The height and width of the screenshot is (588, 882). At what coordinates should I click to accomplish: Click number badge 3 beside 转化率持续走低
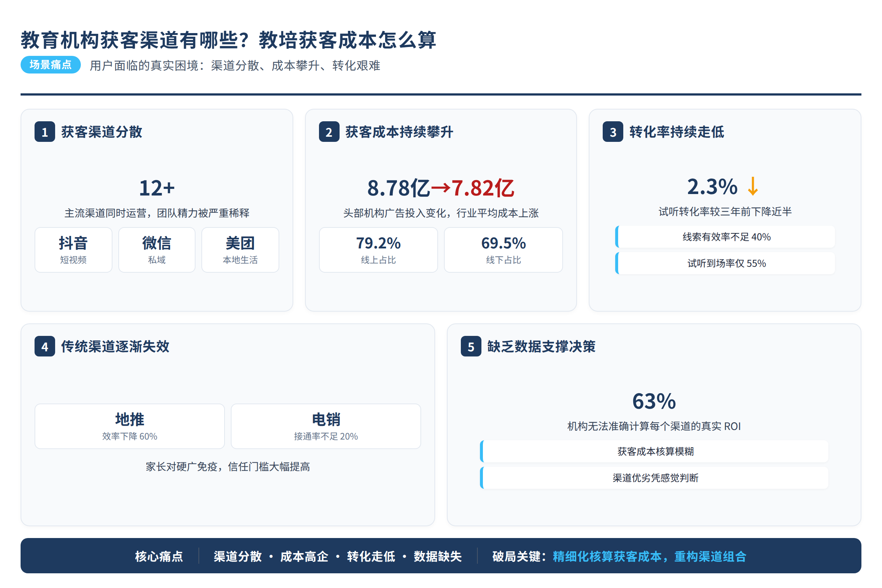613,132
